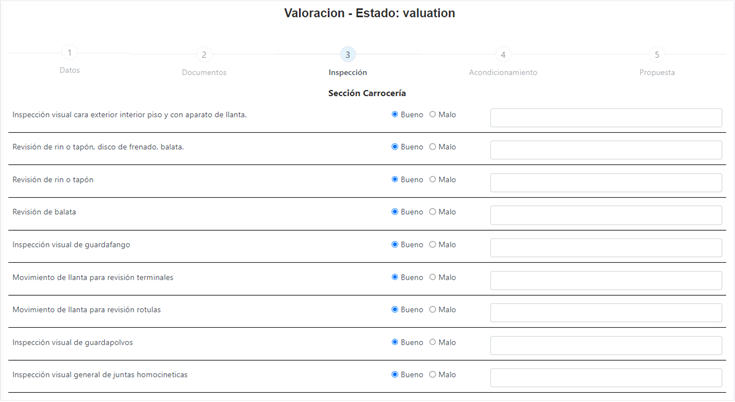Focus the first row's comment text field
The image size is (735, 402).
606,117
